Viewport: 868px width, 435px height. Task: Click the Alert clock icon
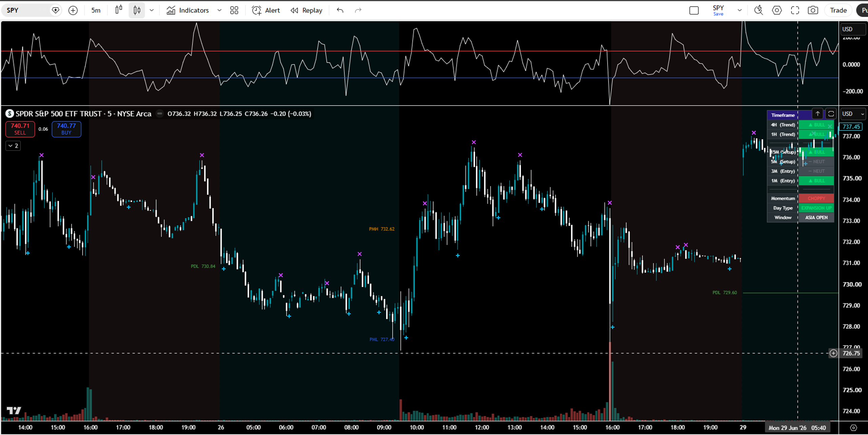pos(257,11)
